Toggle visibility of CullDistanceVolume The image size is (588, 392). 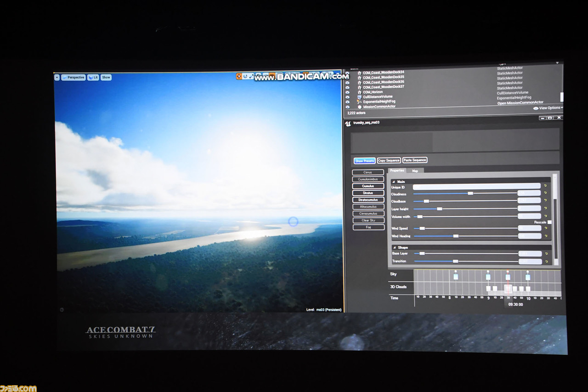pos(347,97)
